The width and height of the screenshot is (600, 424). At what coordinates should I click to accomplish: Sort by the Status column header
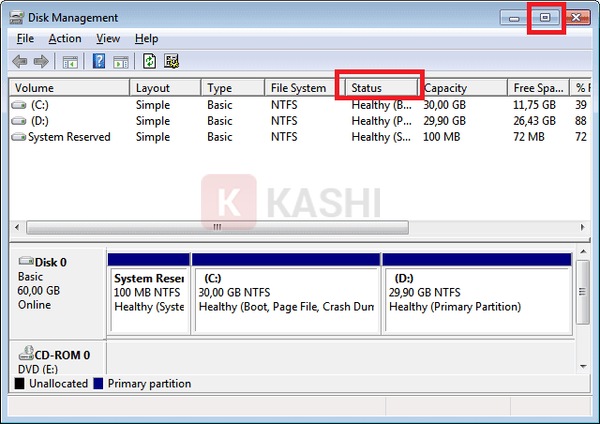coord(380,88)
